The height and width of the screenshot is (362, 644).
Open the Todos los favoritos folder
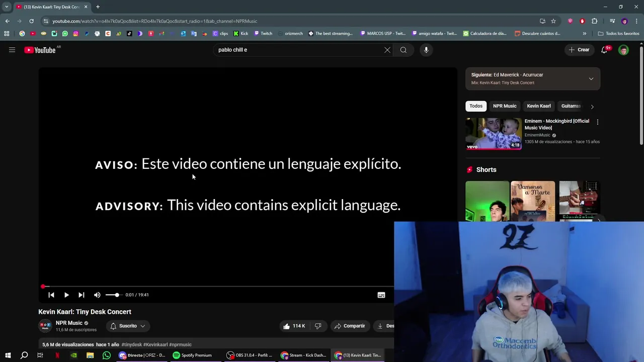[618, 34]
